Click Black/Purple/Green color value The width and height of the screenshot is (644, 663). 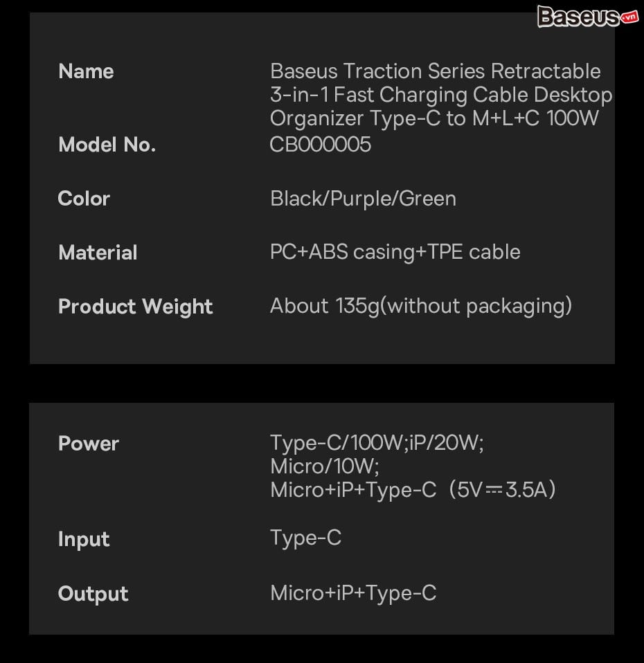point(363,199)
